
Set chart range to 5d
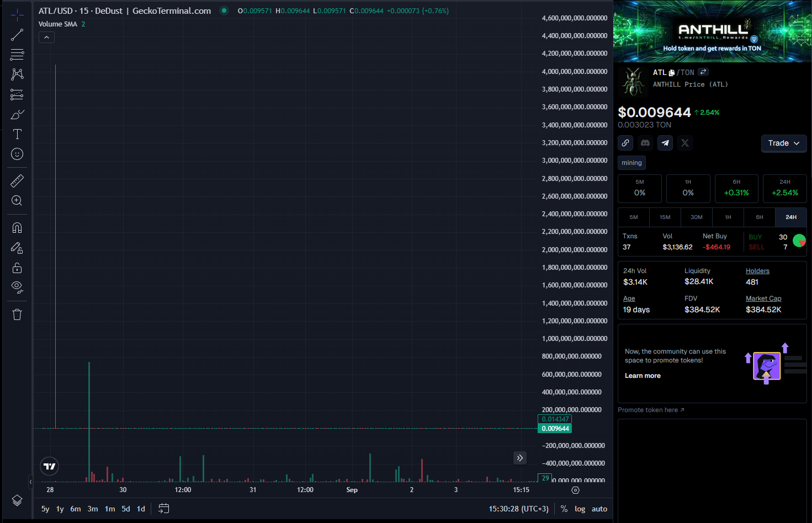[126, 509]
